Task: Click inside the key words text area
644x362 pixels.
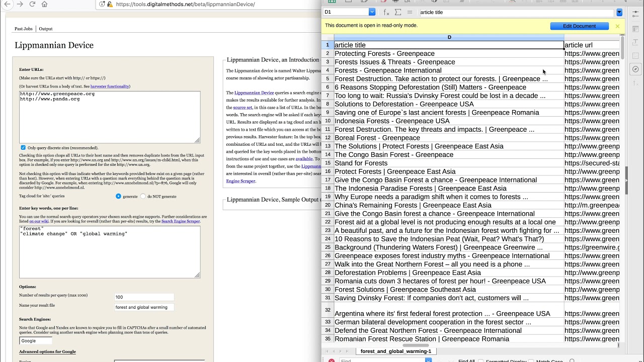Action: pyautogui.click(x=110, y=252)
